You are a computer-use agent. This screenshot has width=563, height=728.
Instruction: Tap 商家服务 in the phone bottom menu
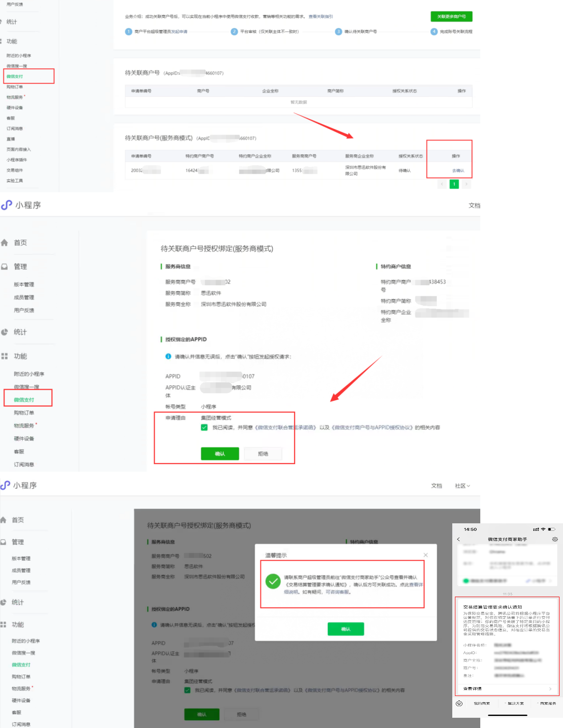(x=548, y=704)
